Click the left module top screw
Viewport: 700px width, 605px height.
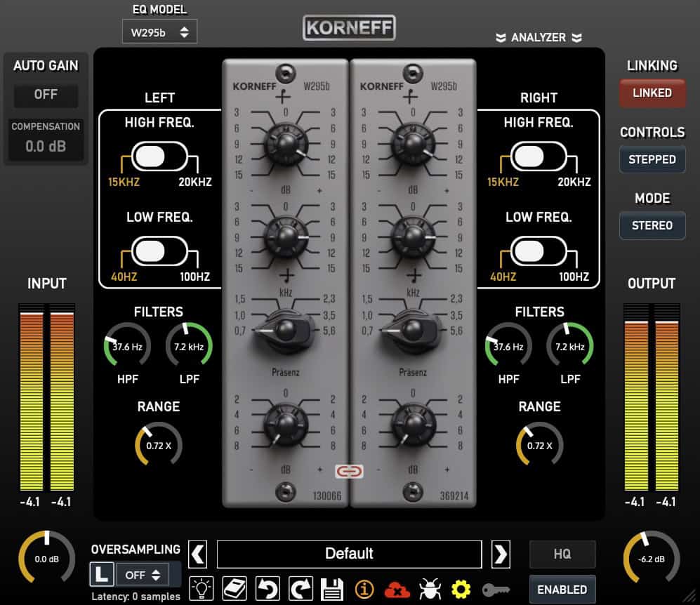(x=286, y=73)
